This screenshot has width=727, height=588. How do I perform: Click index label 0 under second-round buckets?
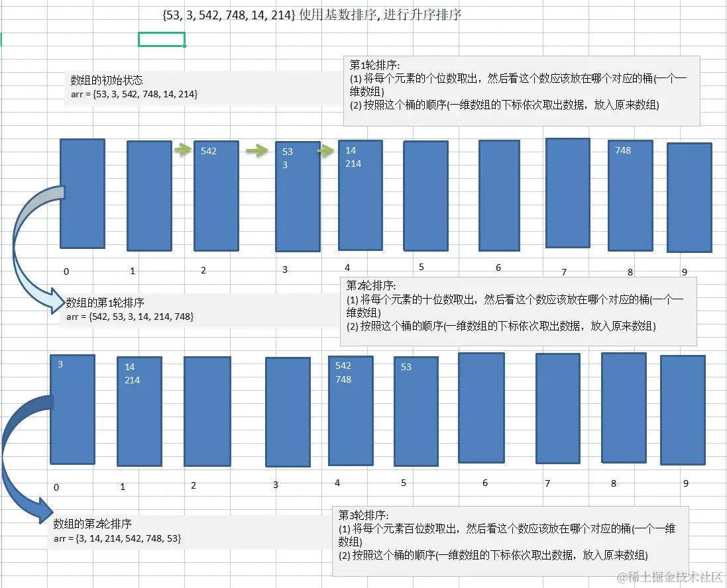pos(56,487)
